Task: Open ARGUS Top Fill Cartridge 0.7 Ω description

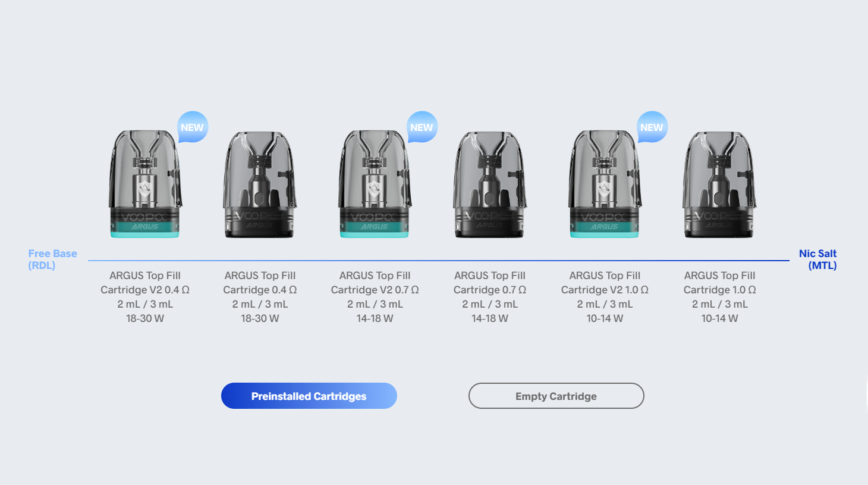Action: tap(490, 297)
